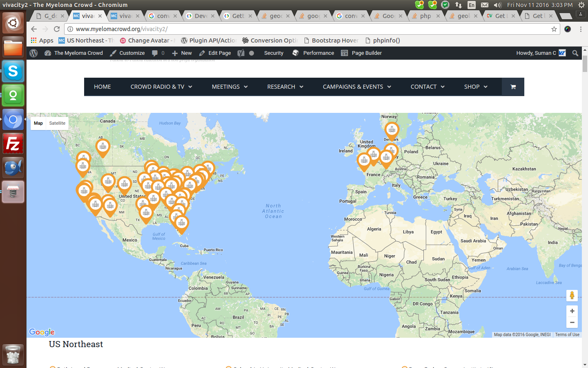Screen dimensions: 588x368
Task: Click the En keyboard layout indicator
Action: pos(472,5)
